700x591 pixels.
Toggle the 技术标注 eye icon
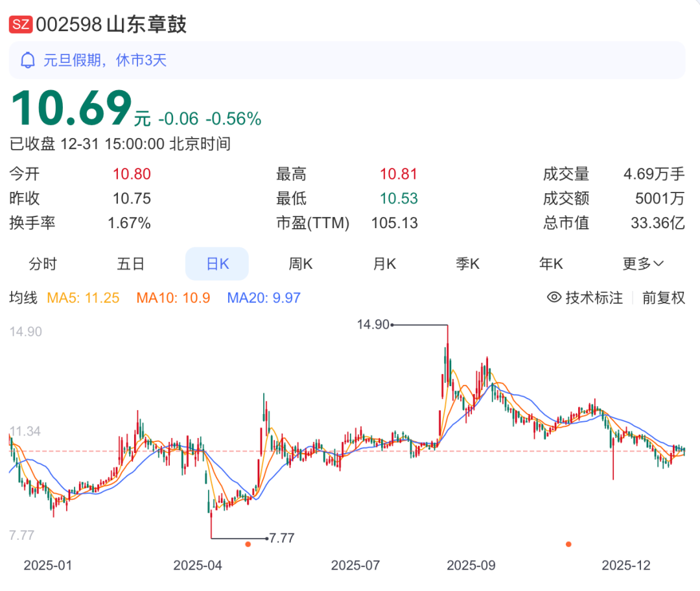(554, 297)
